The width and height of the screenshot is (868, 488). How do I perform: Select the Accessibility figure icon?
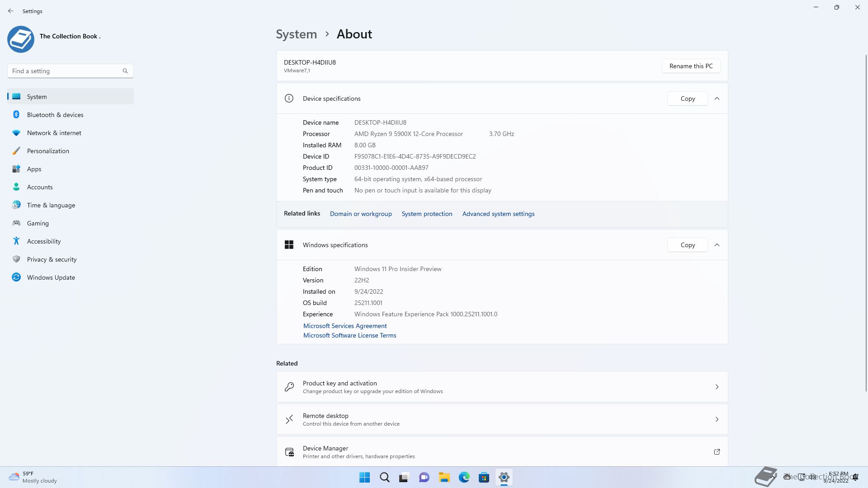pos(16,241)
